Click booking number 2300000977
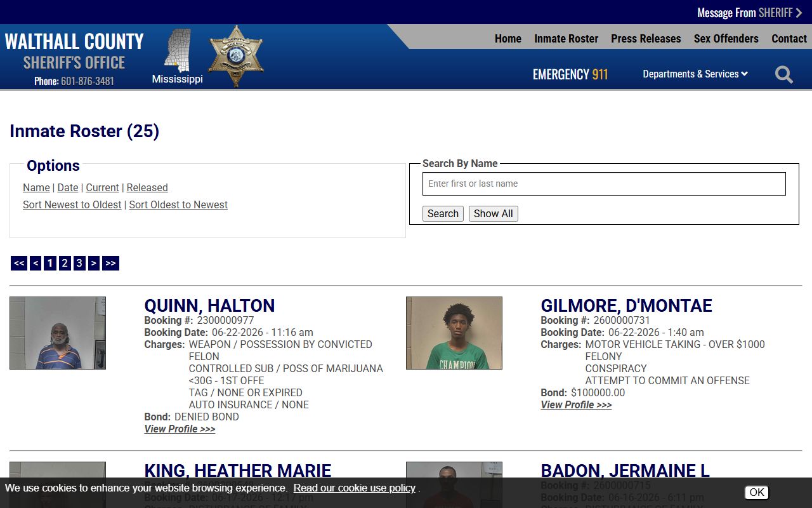 tap(225, 320)
